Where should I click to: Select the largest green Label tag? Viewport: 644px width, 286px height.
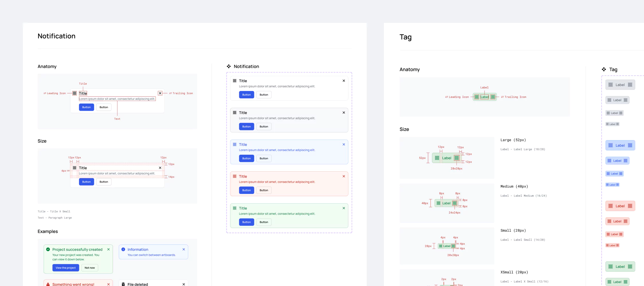tap(620, 267)
